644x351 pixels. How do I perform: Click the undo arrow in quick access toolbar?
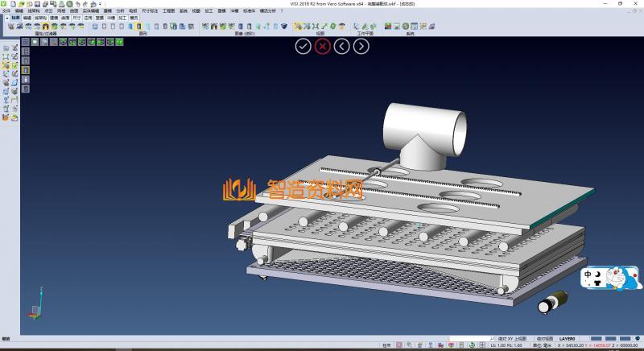[x=76, y=3]
